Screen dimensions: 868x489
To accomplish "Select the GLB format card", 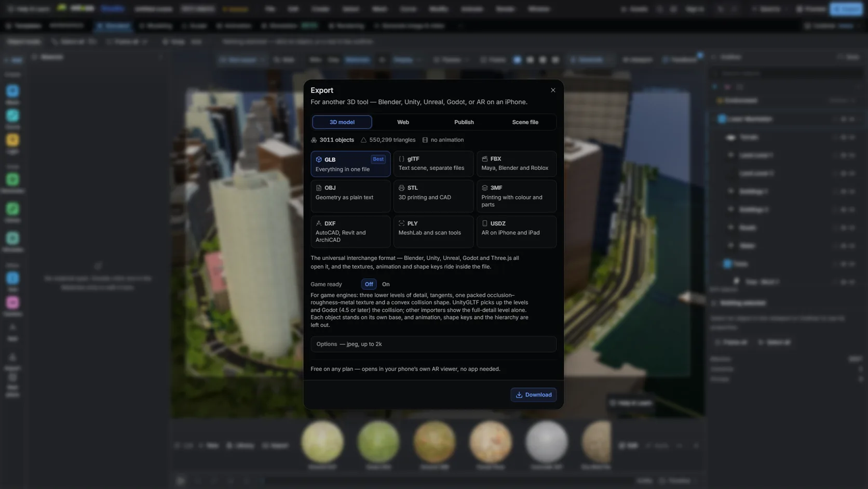I will [350, 164].
